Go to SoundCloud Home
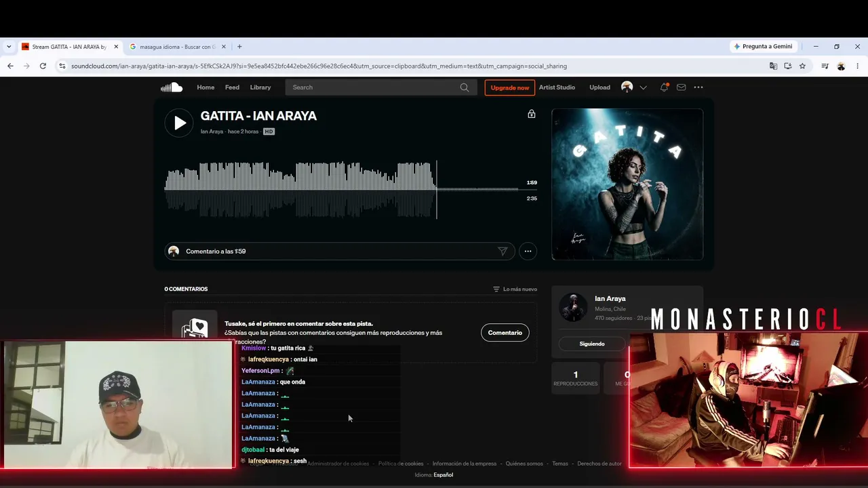Image resolution: width=868 pixels, height=488 pixels. click(205, 87)
